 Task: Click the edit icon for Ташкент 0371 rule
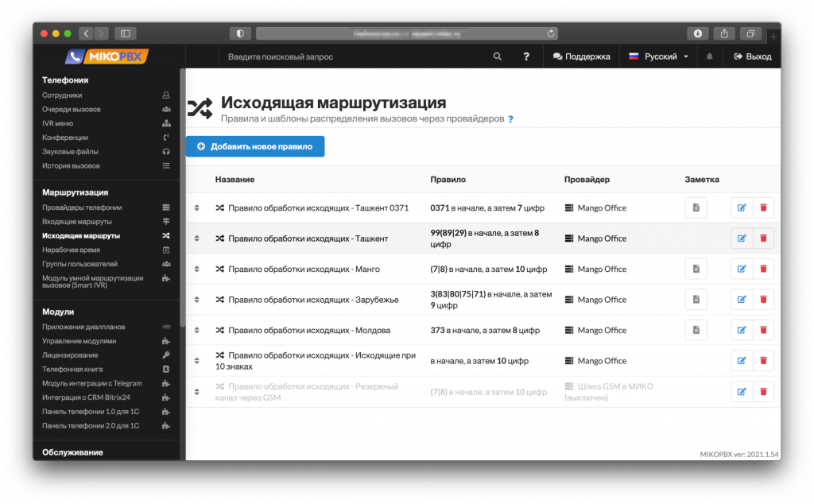[x=741, y=208]
